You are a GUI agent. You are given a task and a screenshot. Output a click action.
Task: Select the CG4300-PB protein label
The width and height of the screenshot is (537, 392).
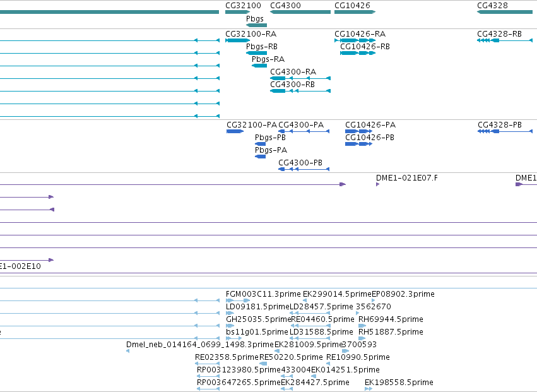tap(300, 163)
